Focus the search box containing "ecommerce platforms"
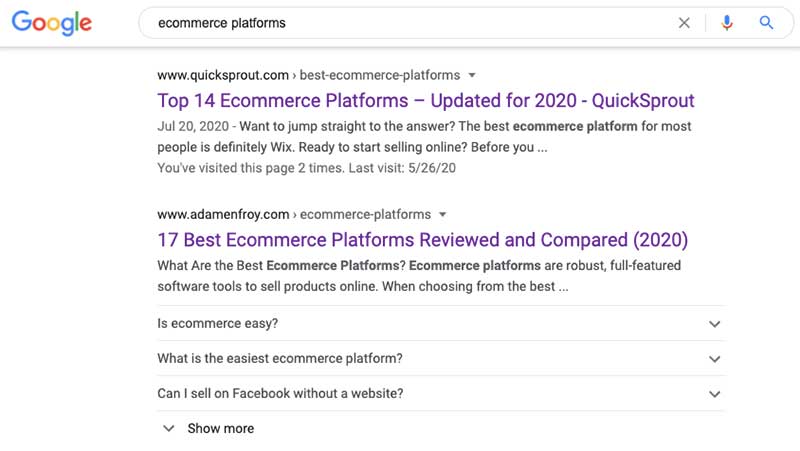 pos(400,23)
